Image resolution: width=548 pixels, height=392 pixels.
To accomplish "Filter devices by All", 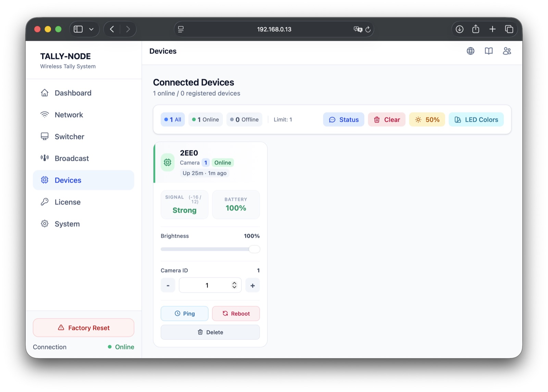I will pyautogui.click(x=173, y=119).
